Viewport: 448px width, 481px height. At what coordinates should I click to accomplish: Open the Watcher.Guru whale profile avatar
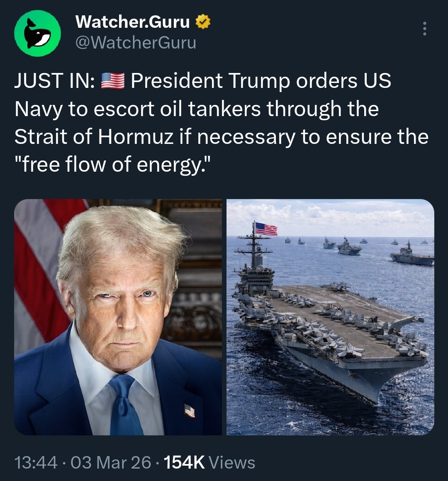pos(37,33)
